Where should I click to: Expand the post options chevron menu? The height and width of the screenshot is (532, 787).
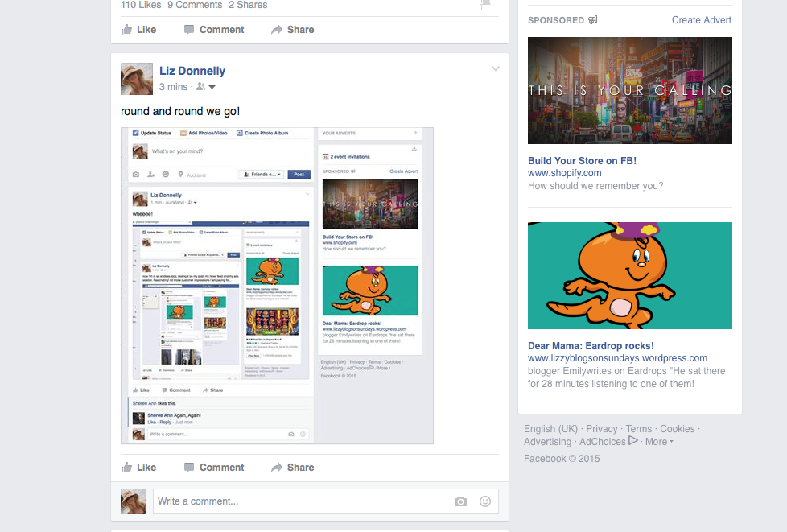click(x=496, y=69)
